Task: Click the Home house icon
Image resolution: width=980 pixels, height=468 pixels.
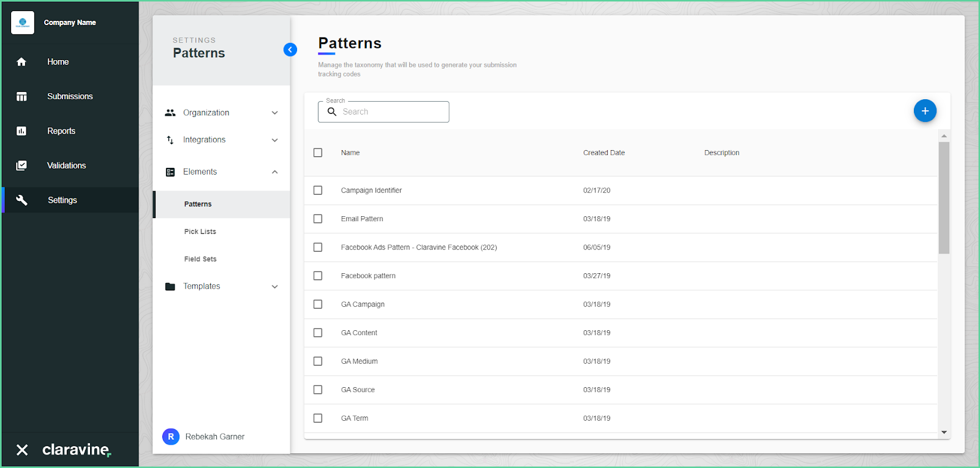Action: tap(21, 62)
